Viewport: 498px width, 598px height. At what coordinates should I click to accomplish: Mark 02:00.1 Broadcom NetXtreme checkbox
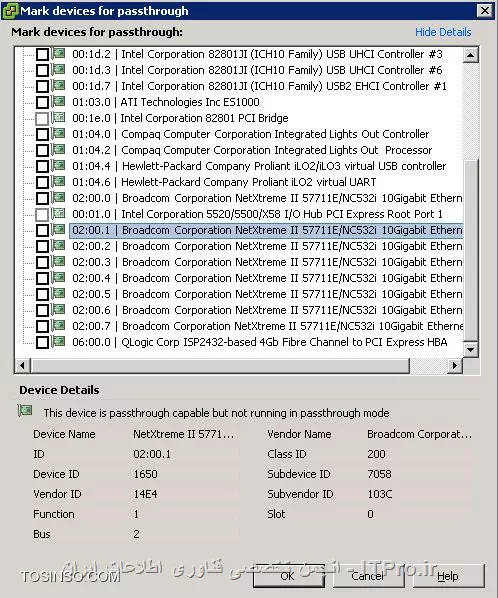coord(42,231)
